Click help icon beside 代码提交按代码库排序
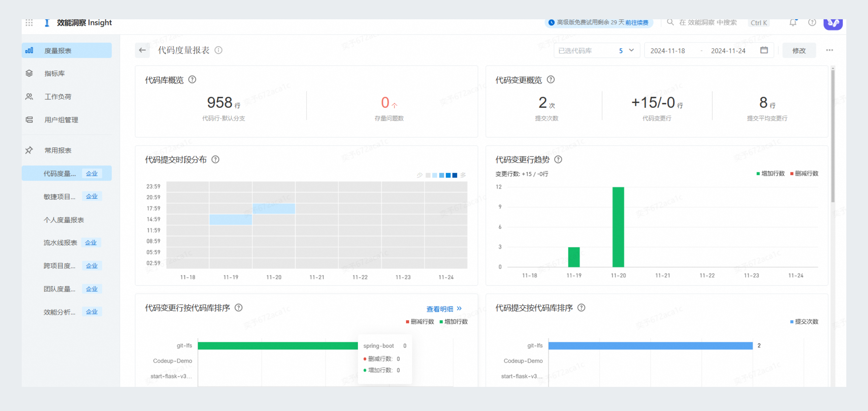 click(582, 308)
